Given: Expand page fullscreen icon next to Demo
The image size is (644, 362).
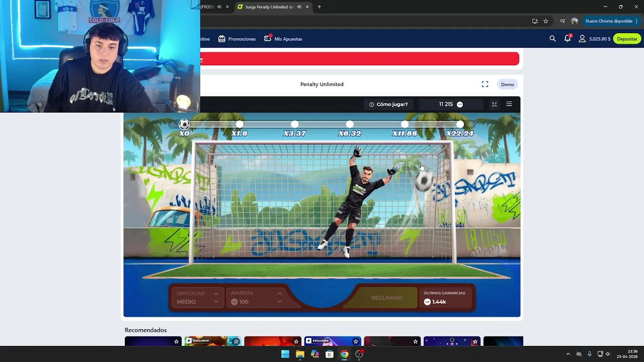Looking at the screenshot, I should [x=485, y=84].
